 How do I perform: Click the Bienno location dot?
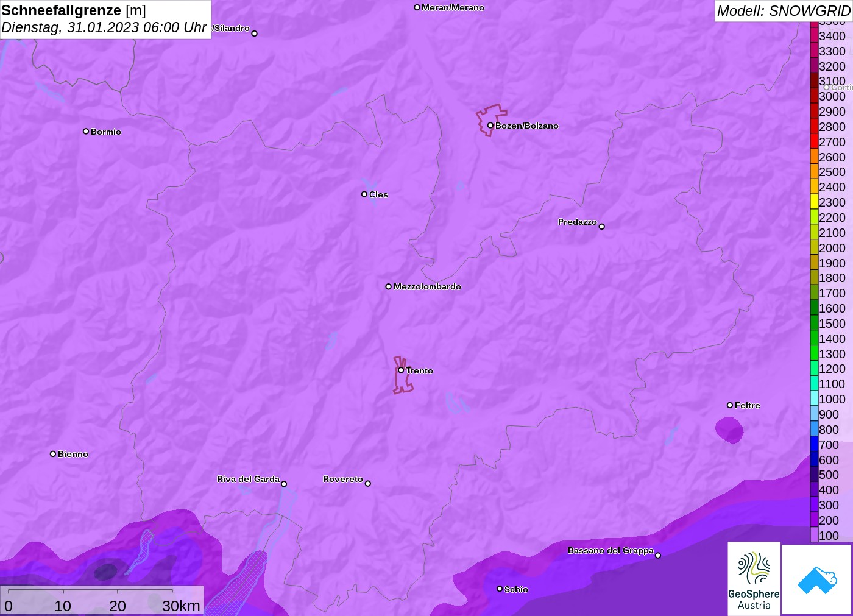tap(53, 454)
